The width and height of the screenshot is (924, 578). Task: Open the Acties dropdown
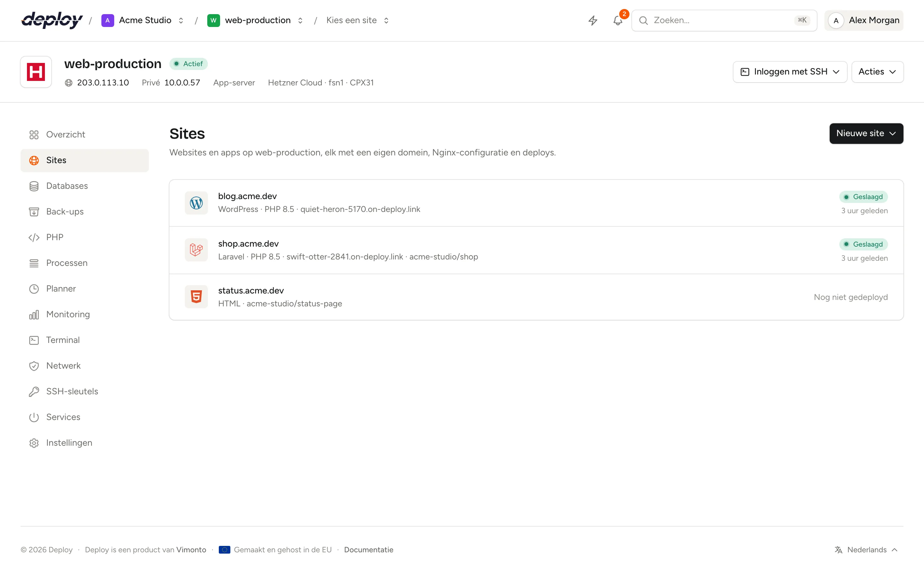(x=877, y=72)
